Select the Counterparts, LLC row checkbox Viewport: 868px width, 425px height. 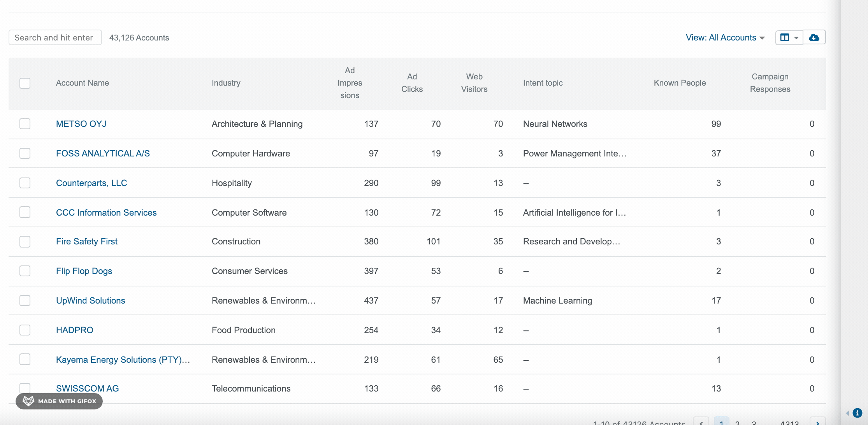25,183
